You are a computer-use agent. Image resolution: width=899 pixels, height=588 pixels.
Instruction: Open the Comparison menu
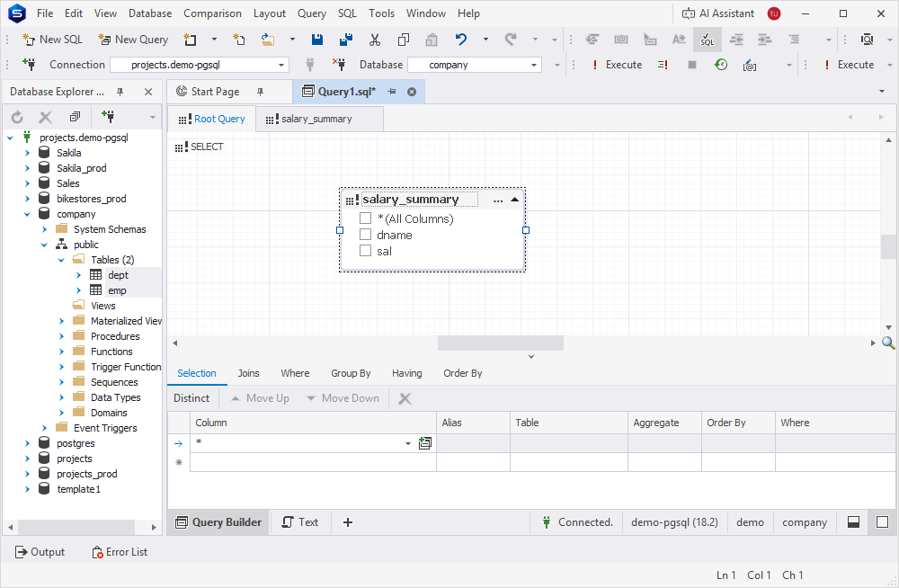212,13
